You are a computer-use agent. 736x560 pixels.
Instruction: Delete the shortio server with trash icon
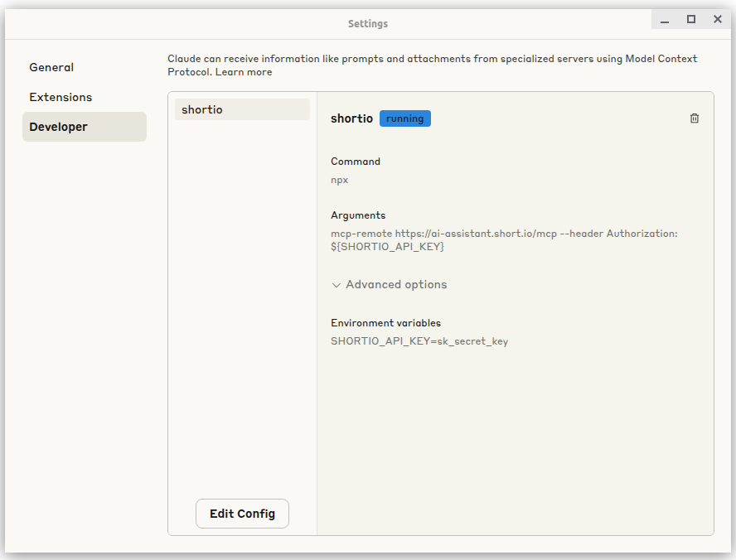tap(695, 118)
